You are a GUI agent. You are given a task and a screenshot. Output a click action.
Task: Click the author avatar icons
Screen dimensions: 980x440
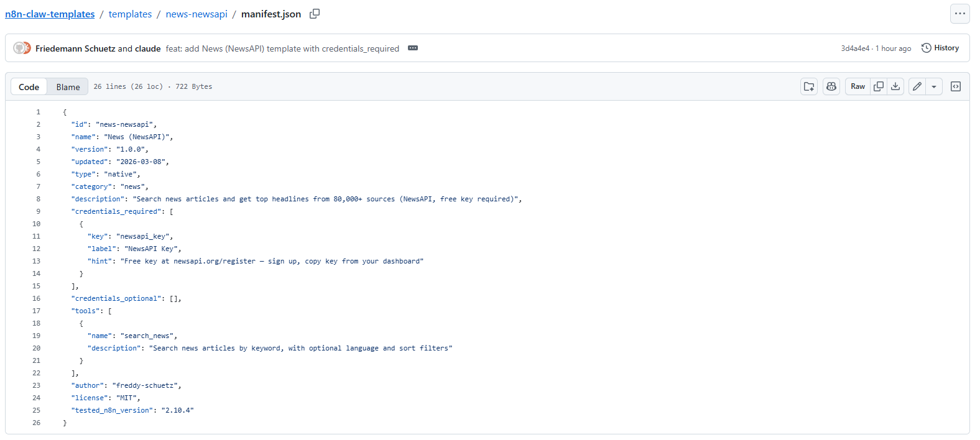(22, 48)
